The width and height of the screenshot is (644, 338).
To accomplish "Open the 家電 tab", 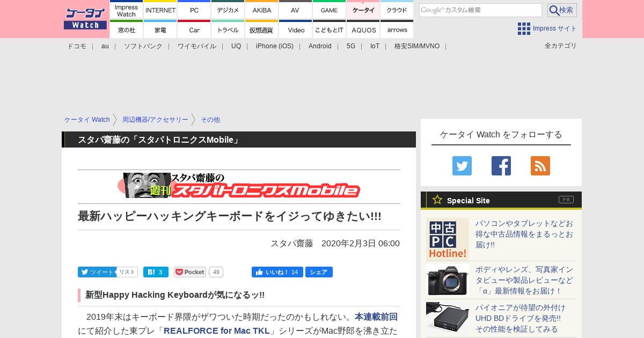I will point(160,29).
